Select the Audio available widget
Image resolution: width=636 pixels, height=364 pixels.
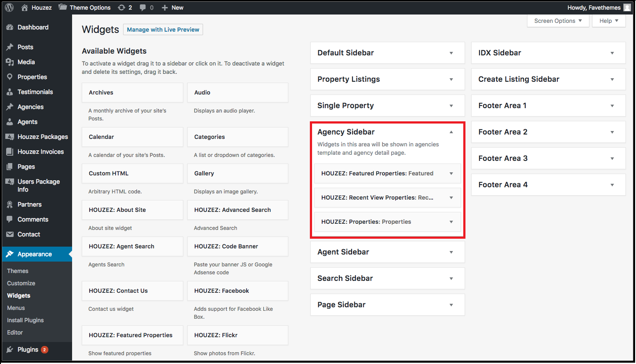(x=238, y=92)
